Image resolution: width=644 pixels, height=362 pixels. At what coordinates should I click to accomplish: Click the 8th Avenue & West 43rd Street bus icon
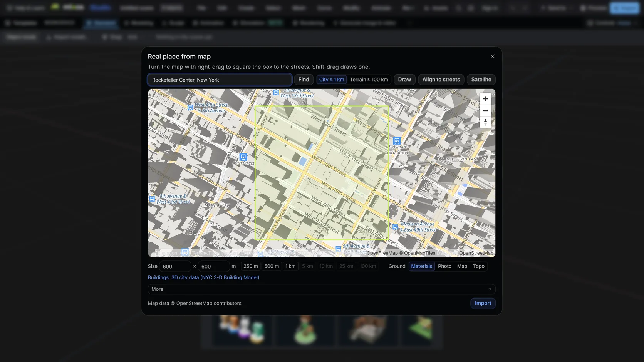coord(152,199)
